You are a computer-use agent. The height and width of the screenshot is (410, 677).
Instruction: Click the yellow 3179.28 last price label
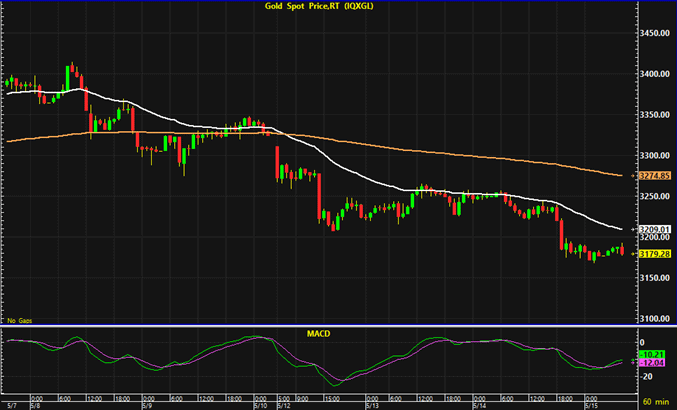click(653, 254)
